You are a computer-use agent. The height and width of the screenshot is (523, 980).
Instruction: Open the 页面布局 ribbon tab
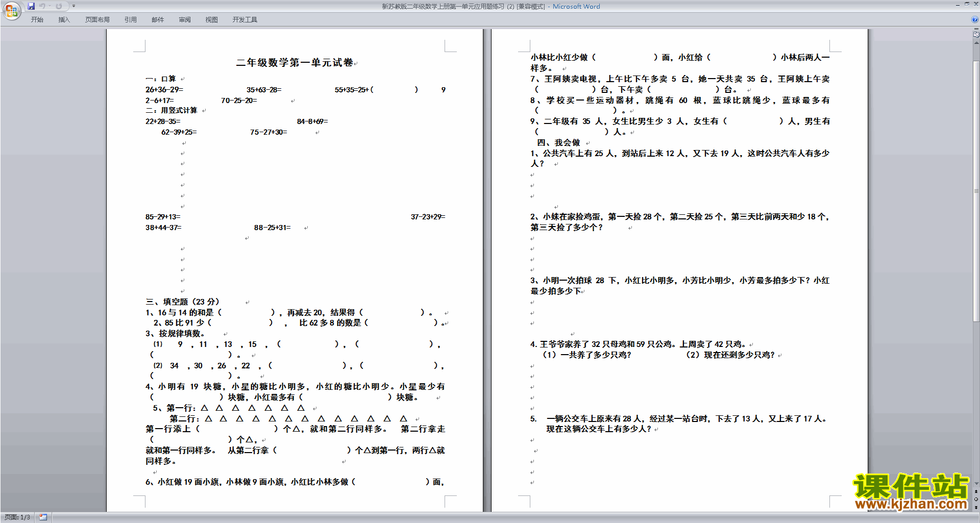[x=97, y=20]
